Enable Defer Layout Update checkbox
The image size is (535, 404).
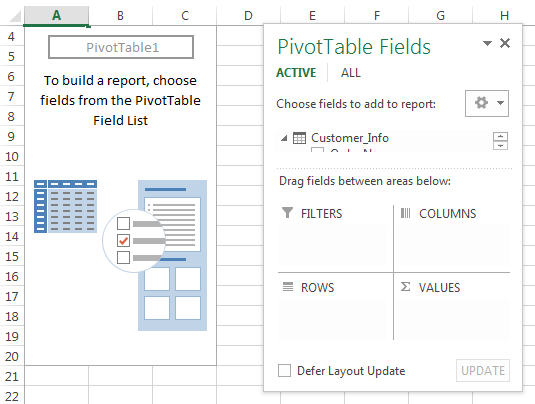pos(285,371)
